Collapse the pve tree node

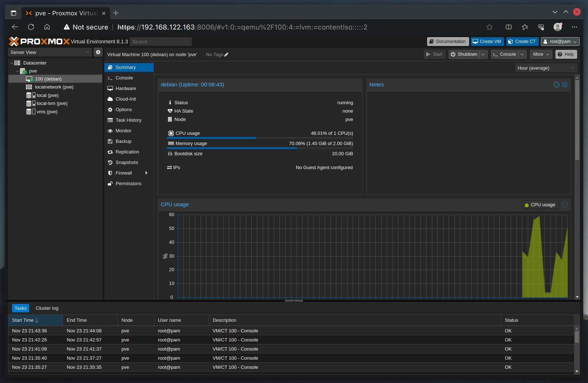point(18,71)
